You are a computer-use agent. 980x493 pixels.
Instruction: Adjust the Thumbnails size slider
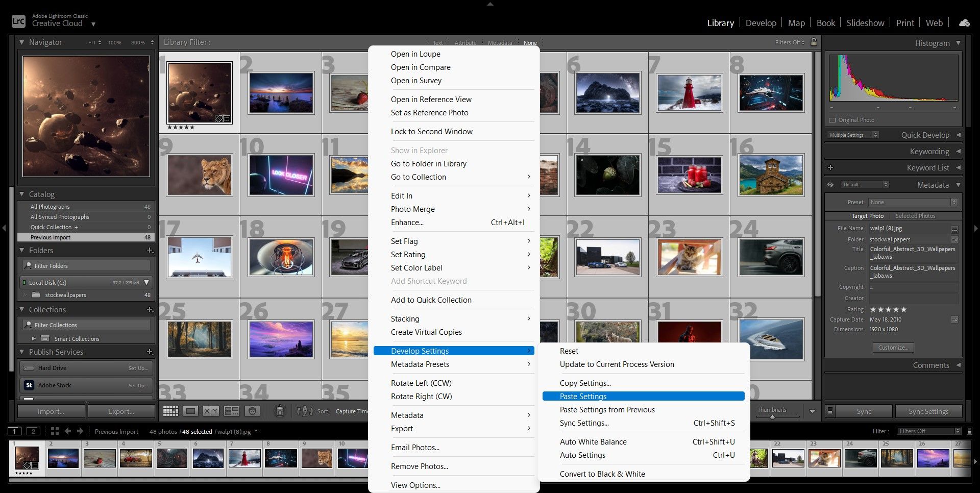pyautogui.click(x=772, y=417)
